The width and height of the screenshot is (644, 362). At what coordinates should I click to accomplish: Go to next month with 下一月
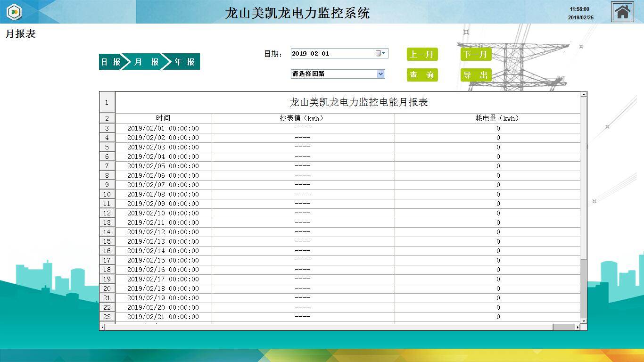pos(476,55)
